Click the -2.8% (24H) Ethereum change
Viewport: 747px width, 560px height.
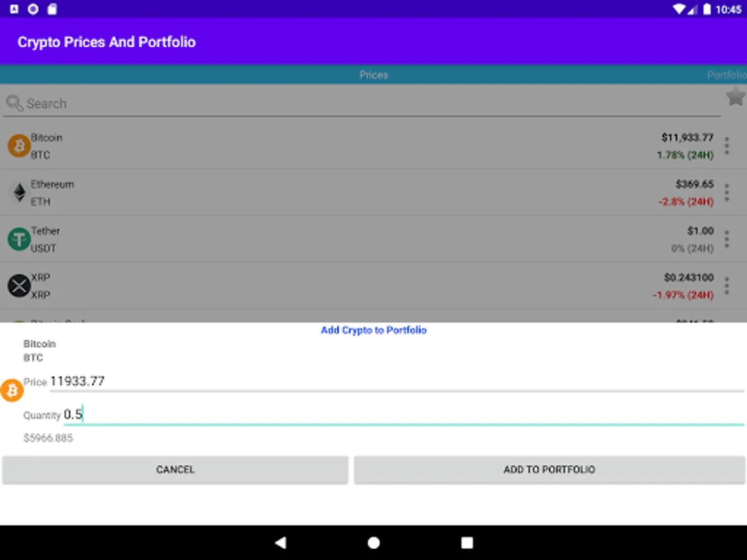coord(686,202)
